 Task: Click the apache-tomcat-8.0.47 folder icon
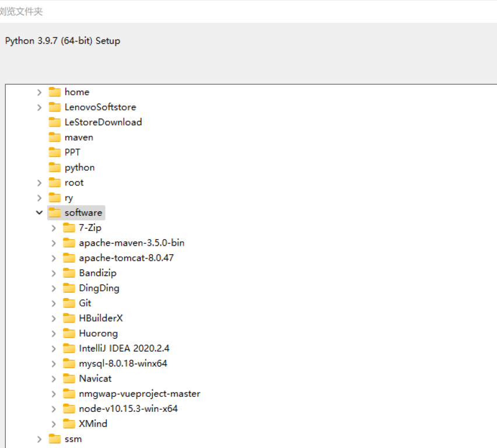(x=69, y=258)
